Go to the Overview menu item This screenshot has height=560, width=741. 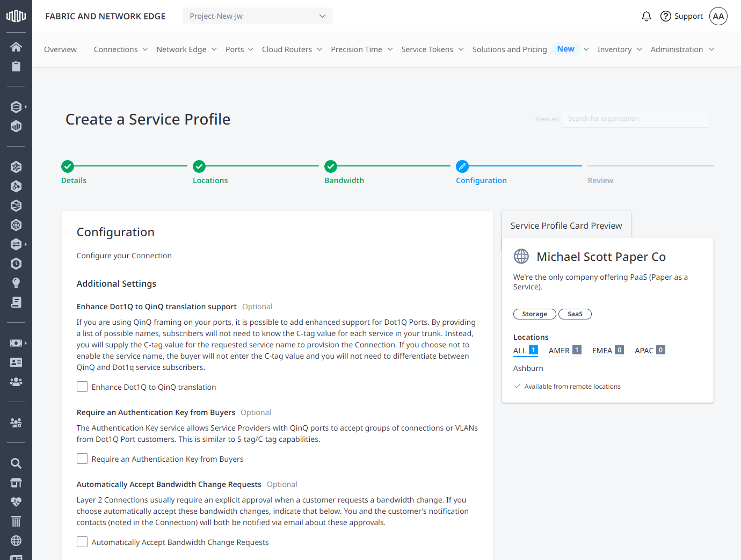click(x=60, y=49)
